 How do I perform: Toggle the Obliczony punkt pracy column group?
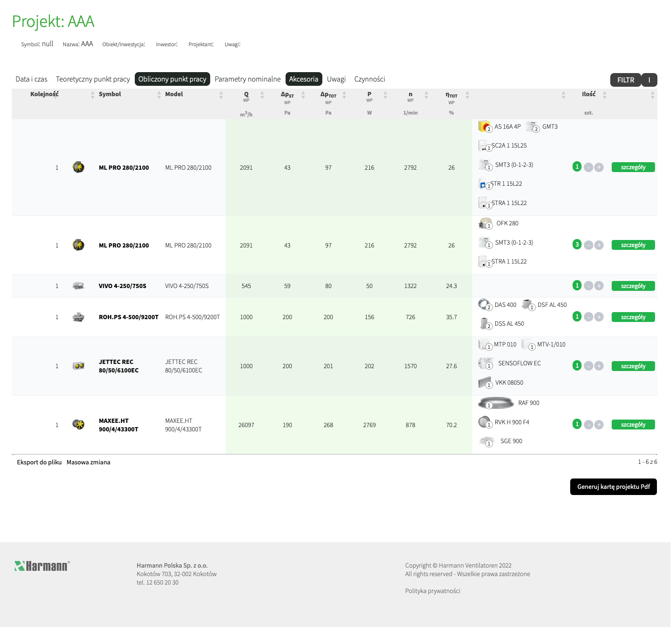[172, 79]
